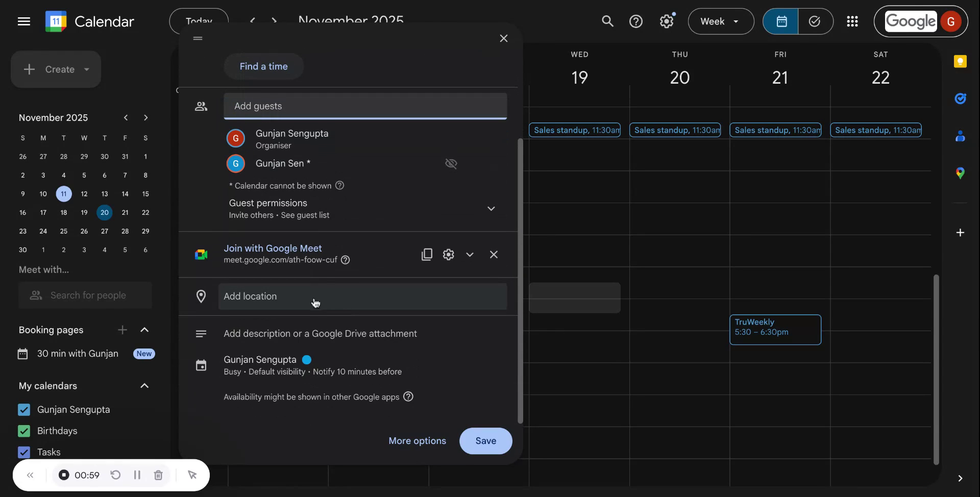Click the Add location field

[362, 296]
